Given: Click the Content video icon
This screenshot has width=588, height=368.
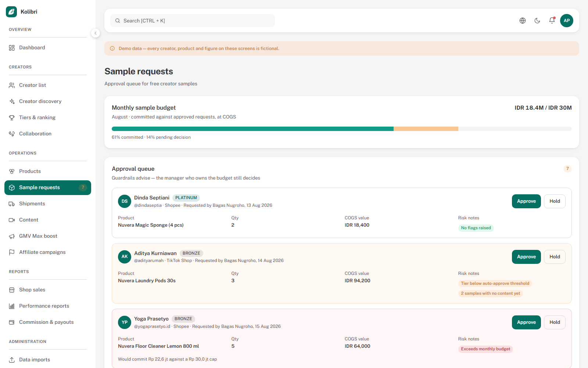Looking at the screenshot, I should 12,220.
